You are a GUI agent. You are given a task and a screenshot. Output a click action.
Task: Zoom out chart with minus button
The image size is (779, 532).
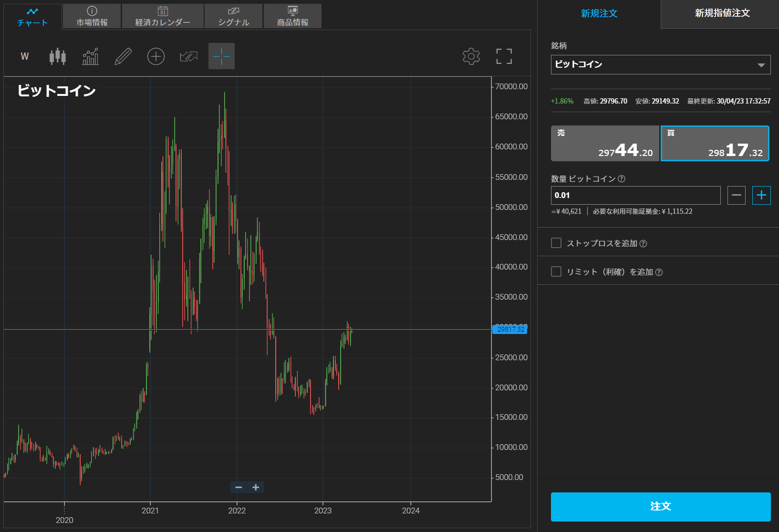click(239, 487)
